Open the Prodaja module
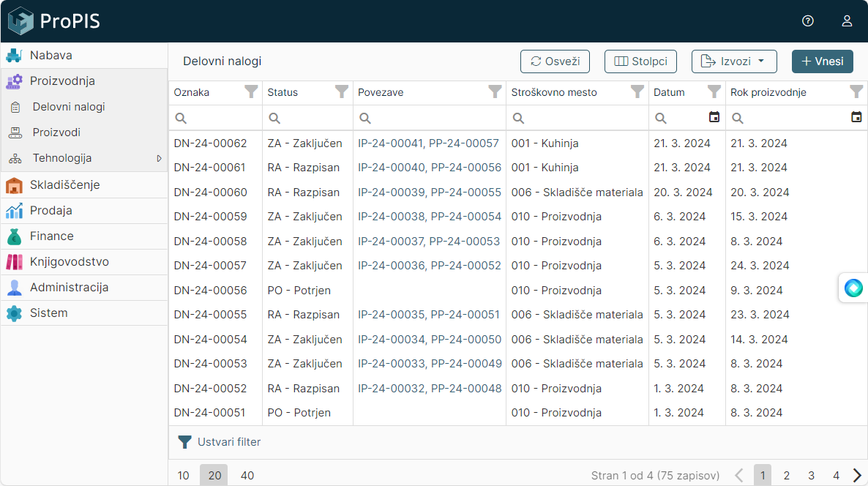The height and width of the screenshot is (486, 868). [84, 210]
